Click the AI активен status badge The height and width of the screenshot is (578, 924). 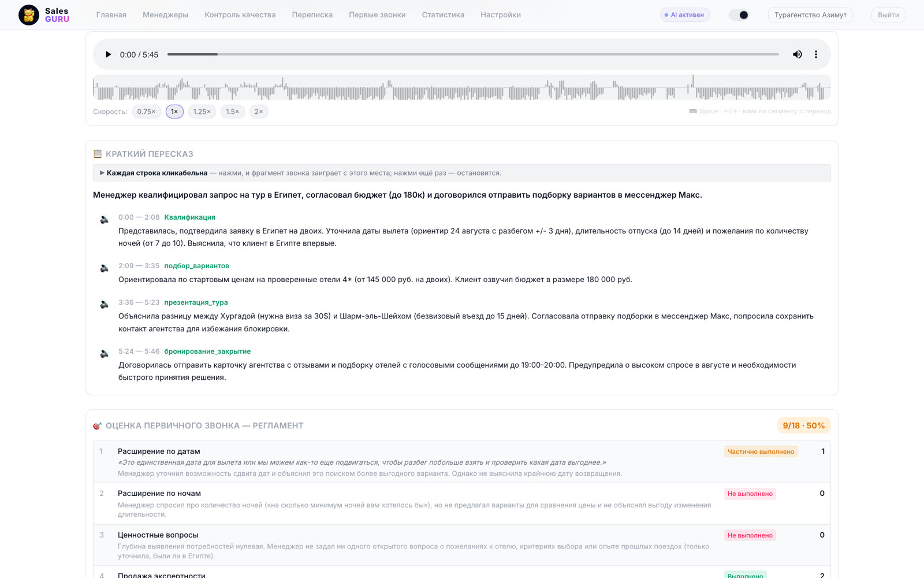[685, 15]
